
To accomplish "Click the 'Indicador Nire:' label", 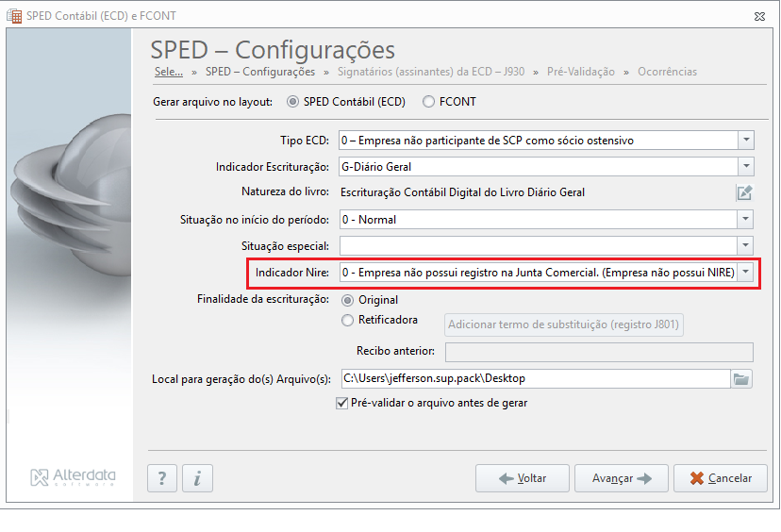I will point(291,273).
